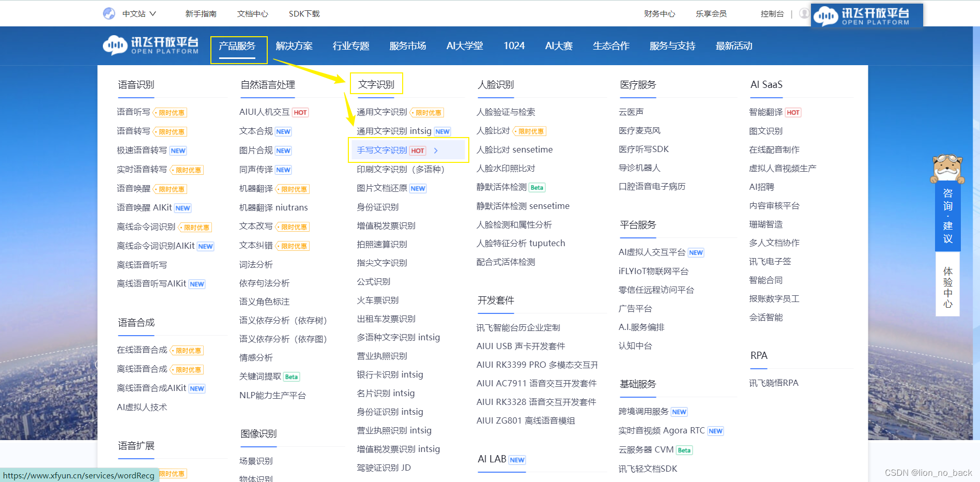Screen dimensions: 980x482
Task: Open 讯飞晓悟RPA
Action: [x=774, y=383]
